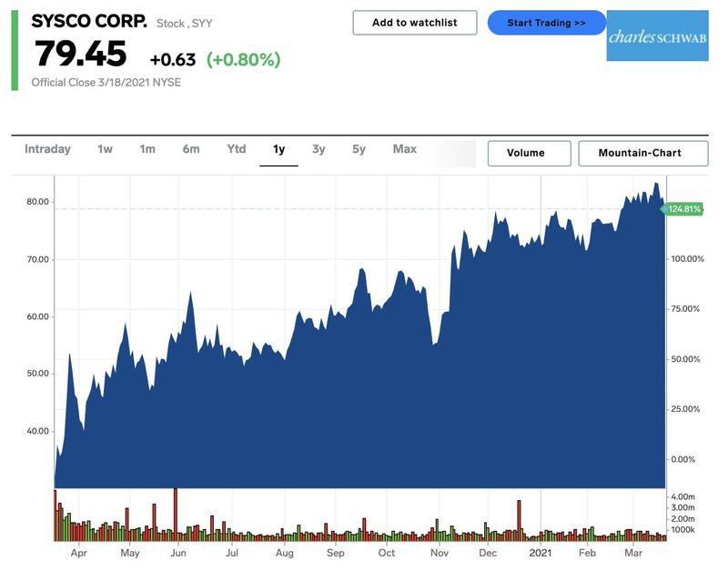Click the +0.63 price change value
This screenshot has height=571, width=728.
click(x=173, y=59)
